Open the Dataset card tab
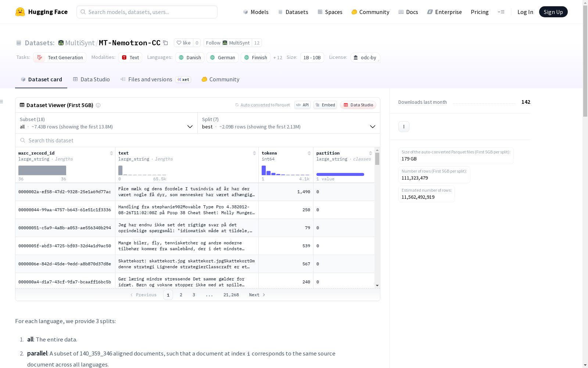The width and height of the screenshot is (588, 368). click(x=41, y=79)
